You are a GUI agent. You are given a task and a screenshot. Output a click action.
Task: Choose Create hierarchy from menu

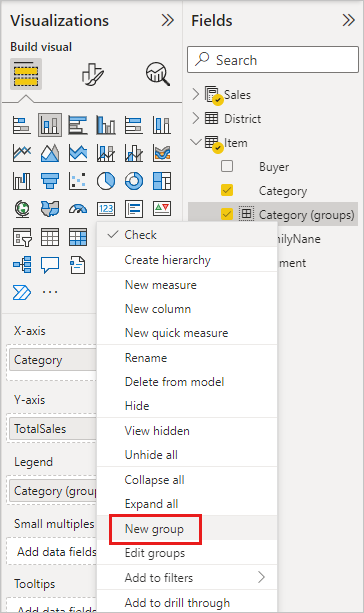tap(187, 260)
